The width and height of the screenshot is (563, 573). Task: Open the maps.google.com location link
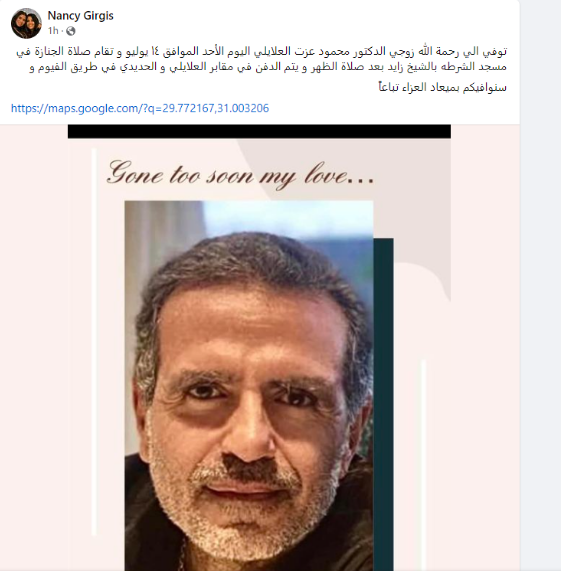coord(140,108)
